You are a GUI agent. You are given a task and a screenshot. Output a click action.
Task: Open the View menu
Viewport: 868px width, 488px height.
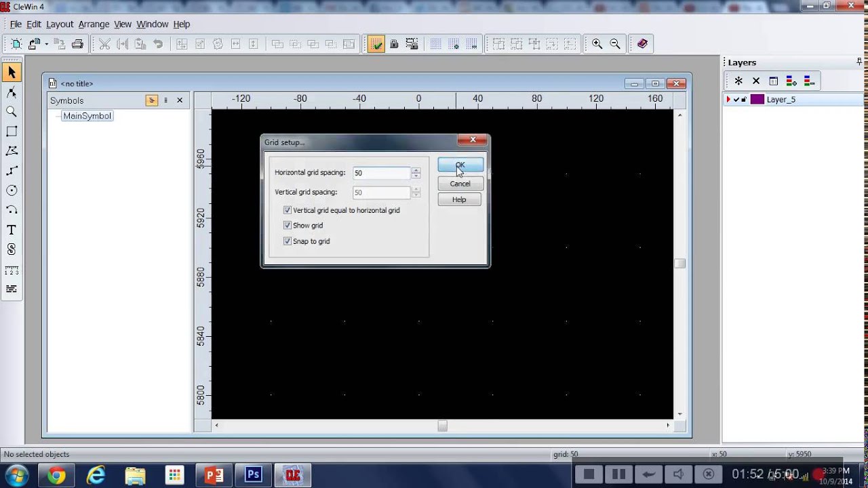coord(123,24)
